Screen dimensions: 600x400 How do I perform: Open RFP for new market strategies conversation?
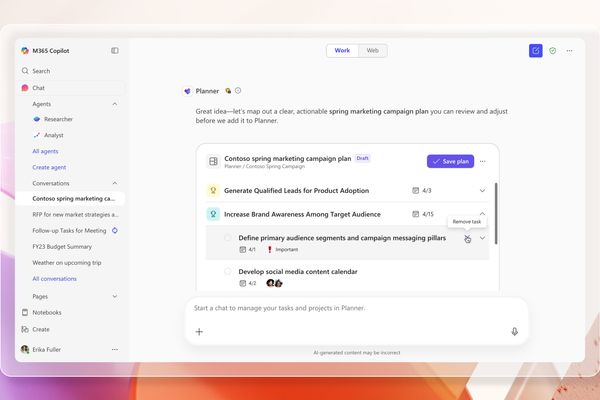[75, 215]
